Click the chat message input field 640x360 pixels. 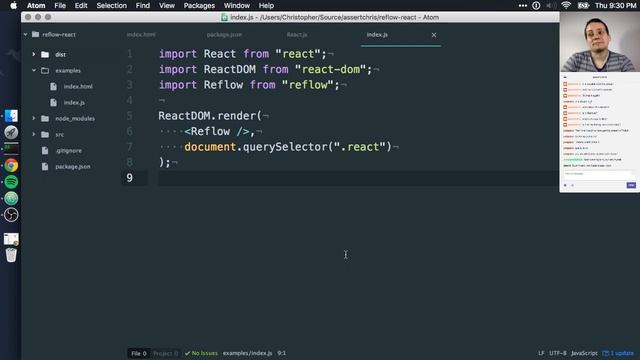(598, 174)
